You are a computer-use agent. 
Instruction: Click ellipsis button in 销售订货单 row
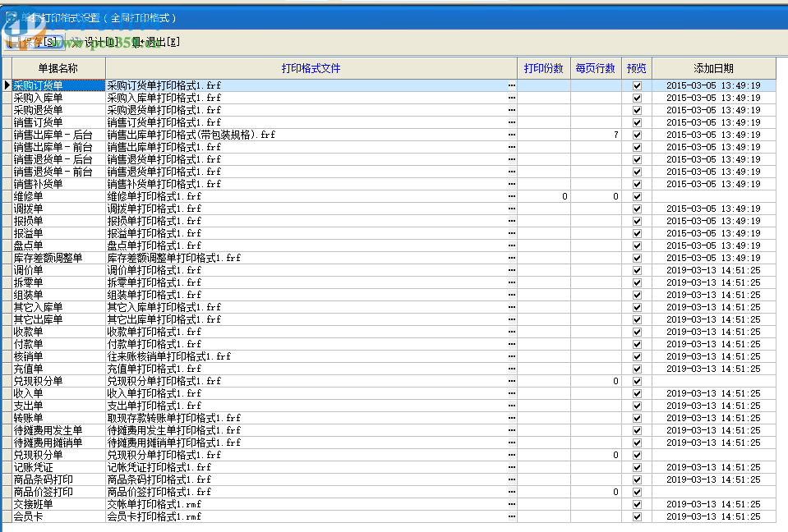pos(512,122)
